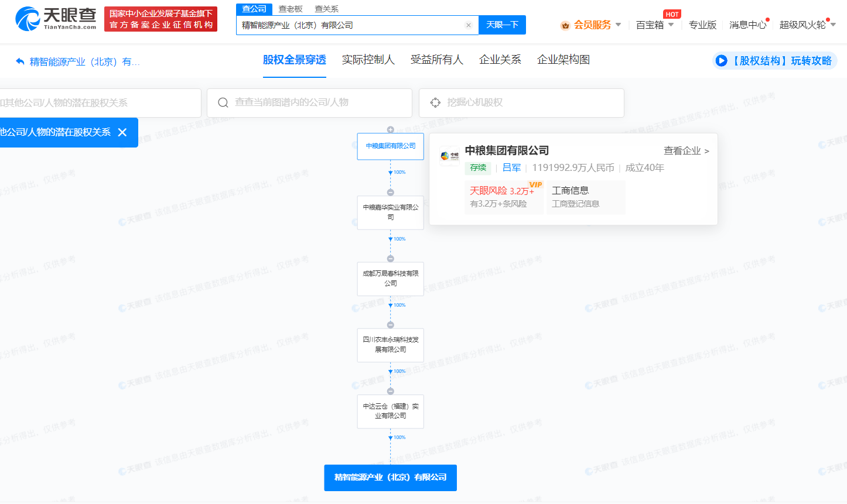Screen dimensions: 847x504
Task: Select the 中粮集团有限公司 node
Action: [x=391, y=146]
